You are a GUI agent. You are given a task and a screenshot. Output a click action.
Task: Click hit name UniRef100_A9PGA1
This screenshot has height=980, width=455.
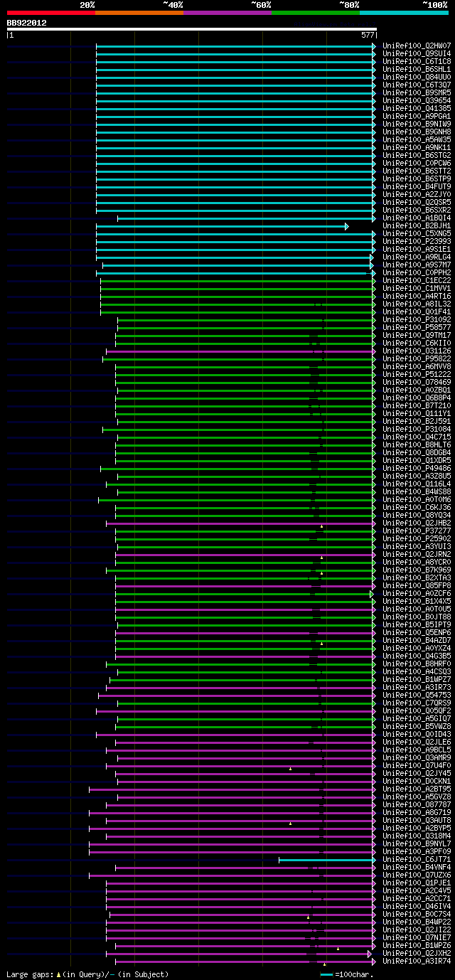click(417, 116)
